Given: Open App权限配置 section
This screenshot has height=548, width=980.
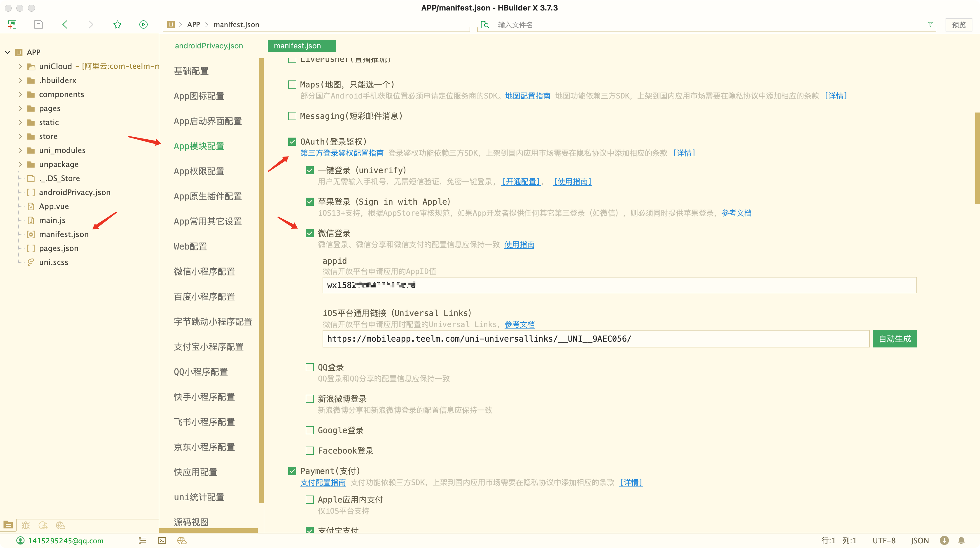Looking at the screenshot, I should pos(199,171).
